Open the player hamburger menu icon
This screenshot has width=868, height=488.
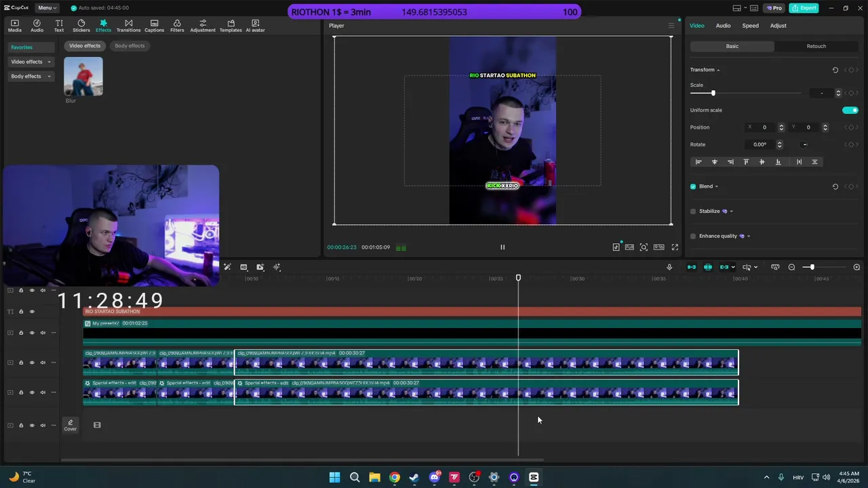coord(671,26)
